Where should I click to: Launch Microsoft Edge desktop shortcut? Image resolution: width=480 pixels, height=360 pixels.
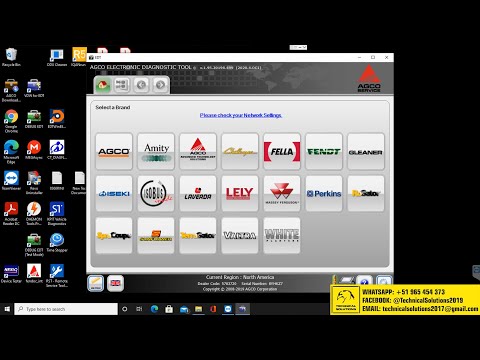click(11, 152)
